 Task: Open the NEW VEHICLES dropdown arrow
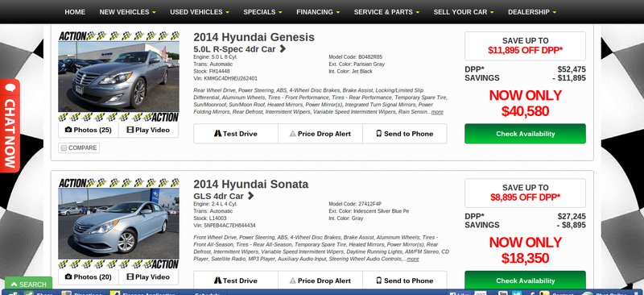coord(154,12)
